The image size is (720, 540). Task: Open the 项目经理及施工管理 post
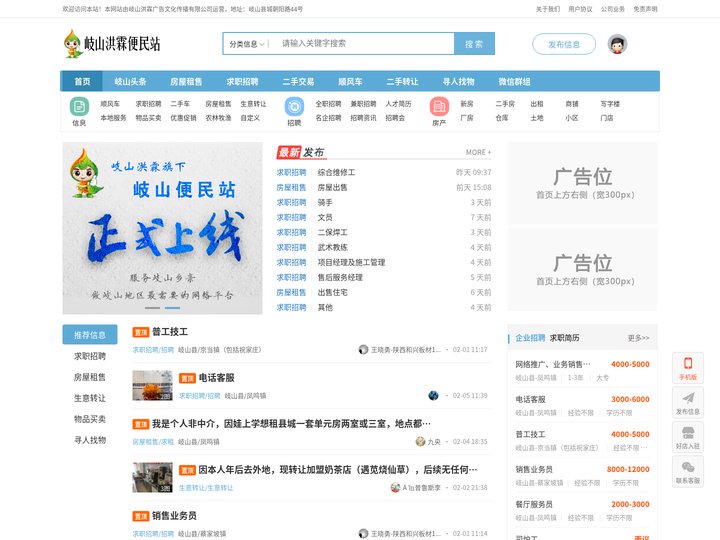point(351,262)
